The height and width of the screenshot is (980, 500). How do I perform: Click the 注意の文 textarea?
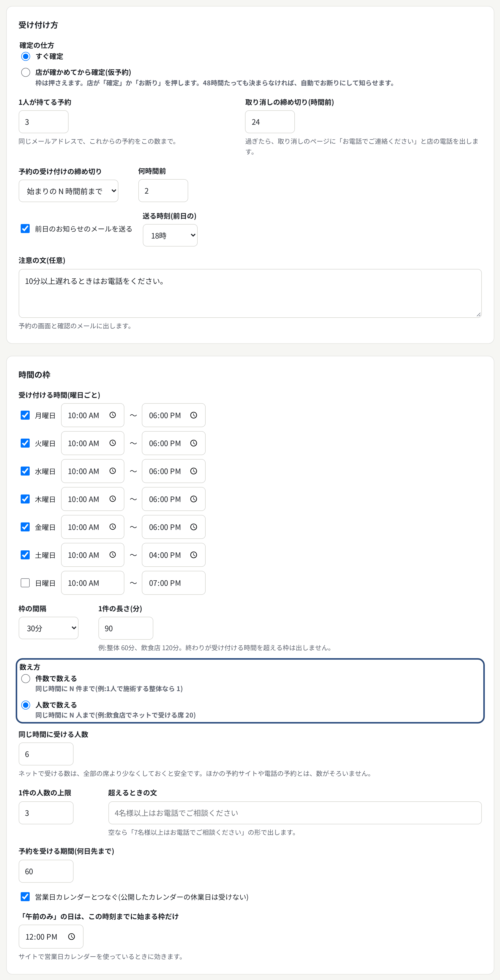[x=250, y=293]
